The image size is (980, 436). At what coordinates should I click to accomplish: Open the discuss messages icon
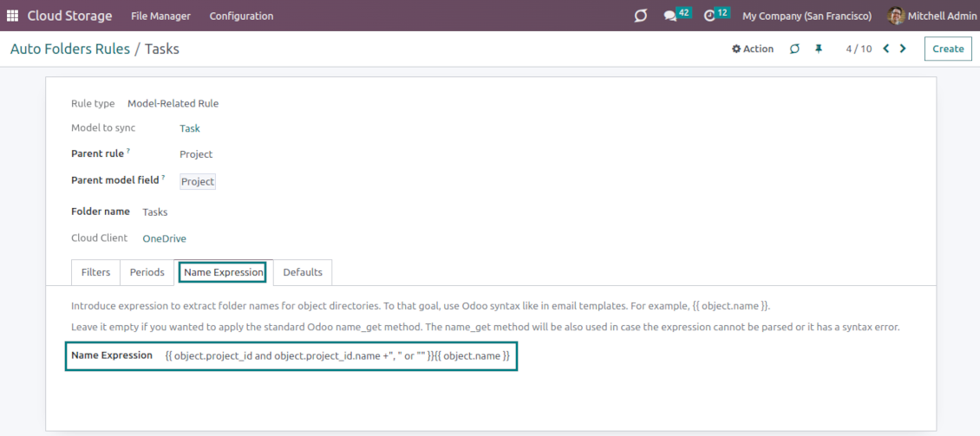pyautogui.click(x=670, y=16)
